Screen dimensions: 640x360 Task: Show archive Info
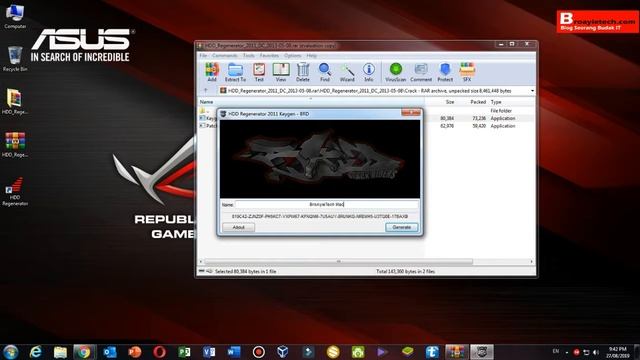[369, 72]
